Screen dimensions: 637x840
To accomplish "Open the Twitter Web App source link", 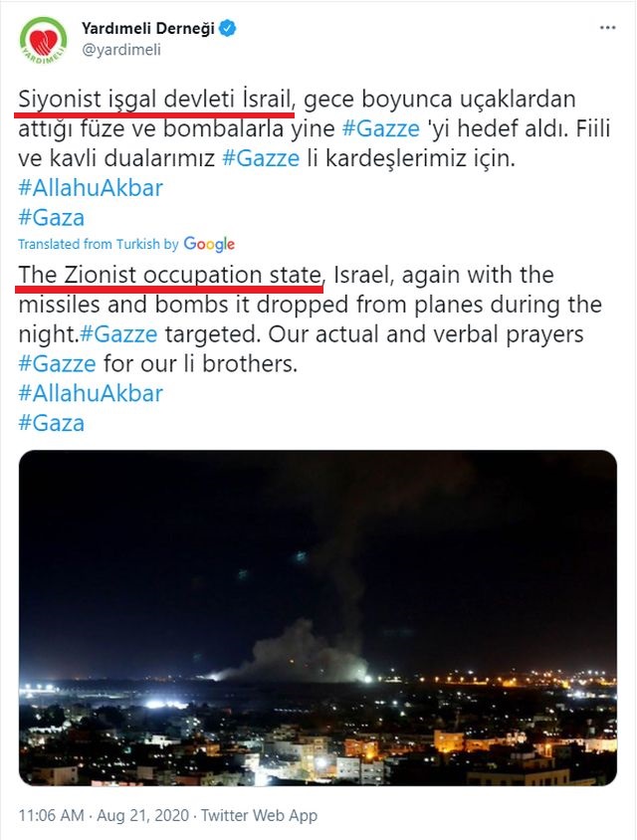I will (259, 815).
